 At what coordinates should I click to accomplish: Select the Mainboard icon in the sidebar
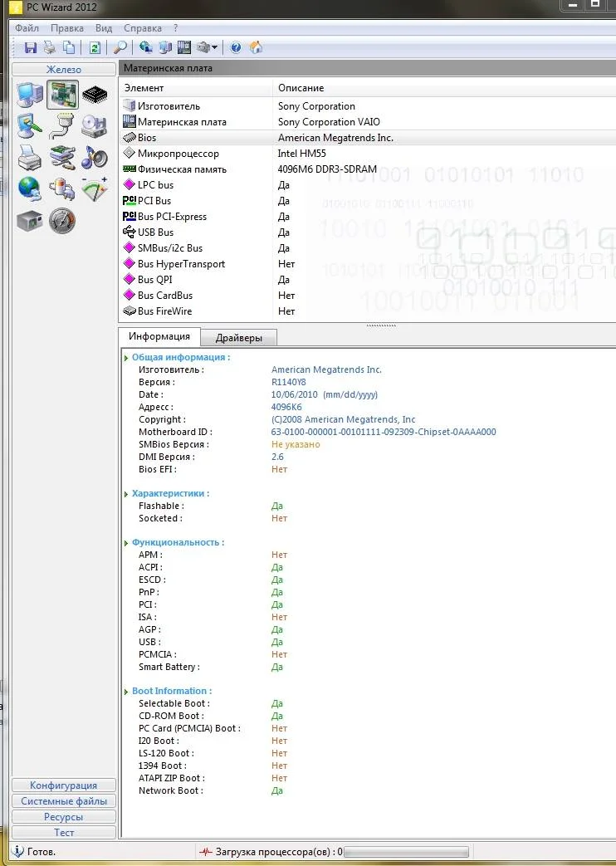click(62, 95)
